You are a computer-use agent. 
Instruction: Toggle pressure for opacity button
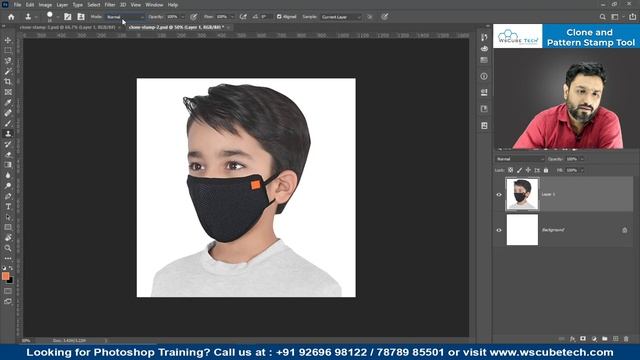tap(194, 17)
